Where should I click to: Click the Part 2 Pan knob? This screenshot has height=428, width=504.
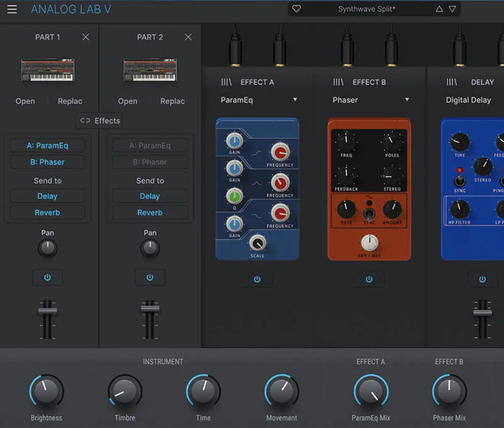pyautogui.click(x=150, y=248)
